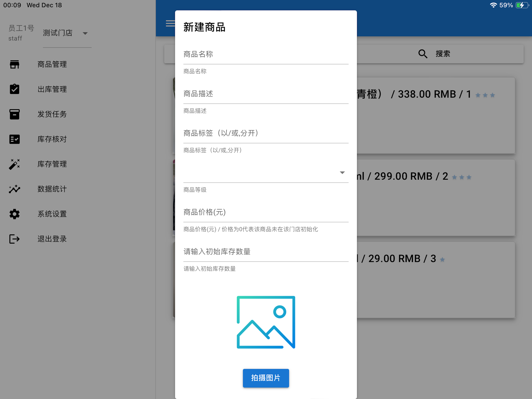Click the 测试门店 dropdown arrow
This screenshot has width=532, height=399.
85,33
